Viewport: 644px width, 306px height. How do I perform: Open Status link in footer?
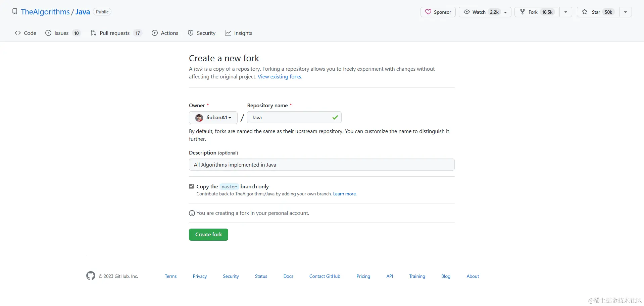pyautogui.click(x=261, y=276)
